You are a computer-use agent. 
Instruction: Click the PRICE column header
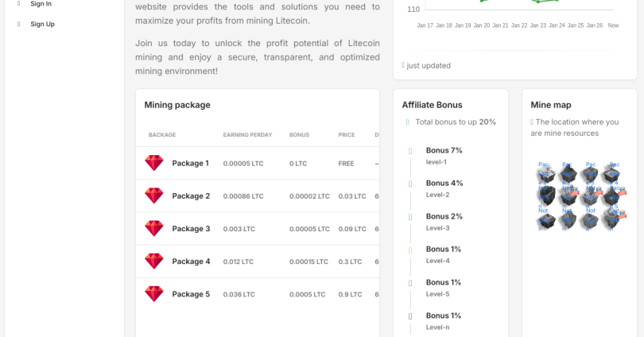tap(347, 134)
